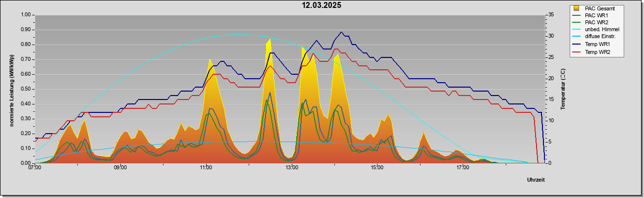The width and height of the screenshot is (644, 198).
Task: Click the unbed. Himmel cyan legend marker
Action: point(577,30)
